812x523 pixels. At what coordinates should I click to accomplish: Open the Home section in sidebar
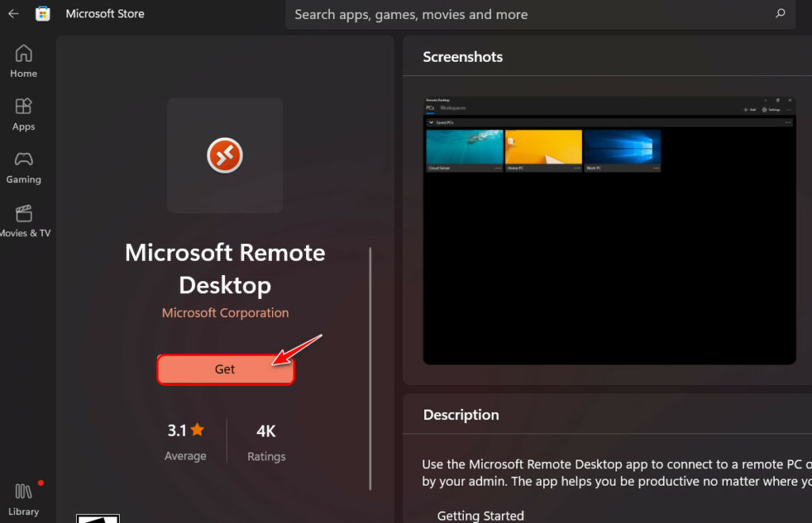tap(24, 62)
